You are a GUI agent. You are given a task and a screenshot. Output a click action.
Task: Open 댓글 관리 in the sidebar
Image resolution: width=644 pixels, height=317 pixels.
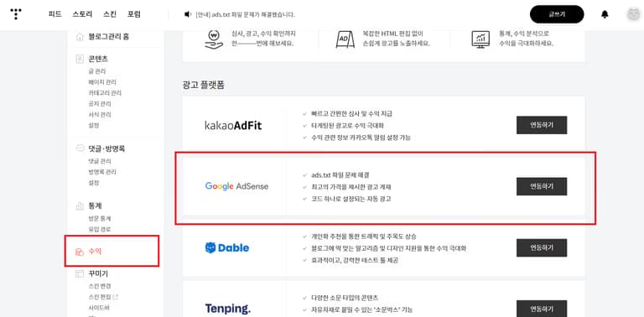pos(100,161)
